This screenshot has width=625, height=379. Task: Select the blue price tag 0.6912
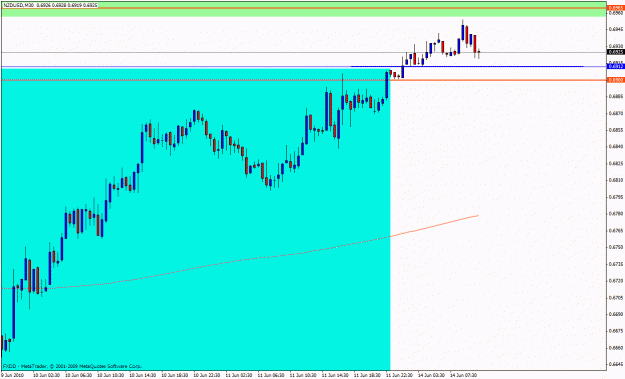tap(616, 66)
